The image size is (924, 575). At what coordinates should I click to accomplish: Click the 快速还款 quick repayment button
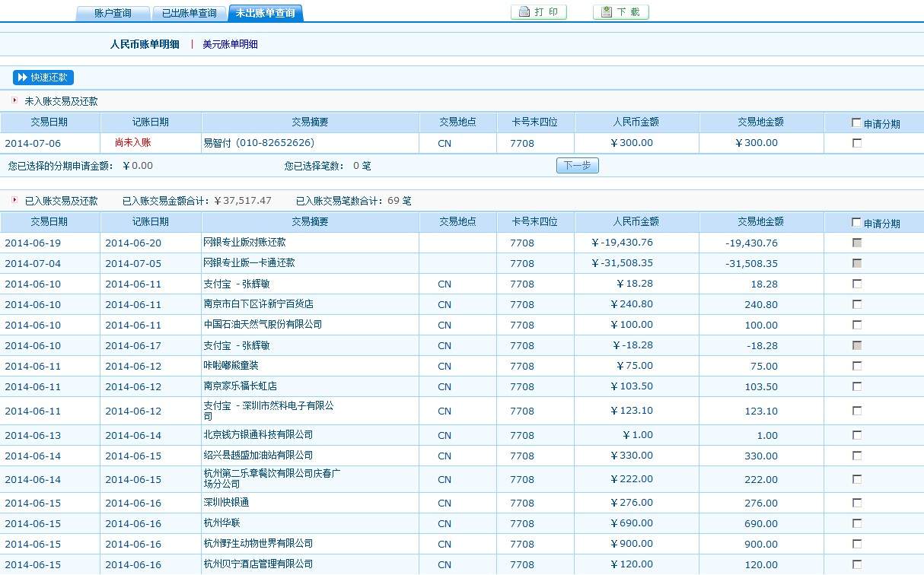[x=43, y=78]
